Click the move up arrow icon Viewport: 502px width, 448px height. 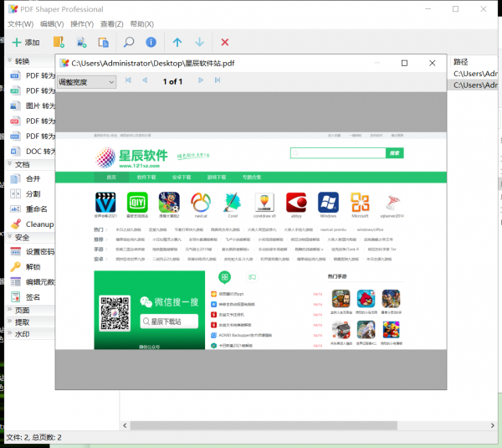[x=177, y=43]
